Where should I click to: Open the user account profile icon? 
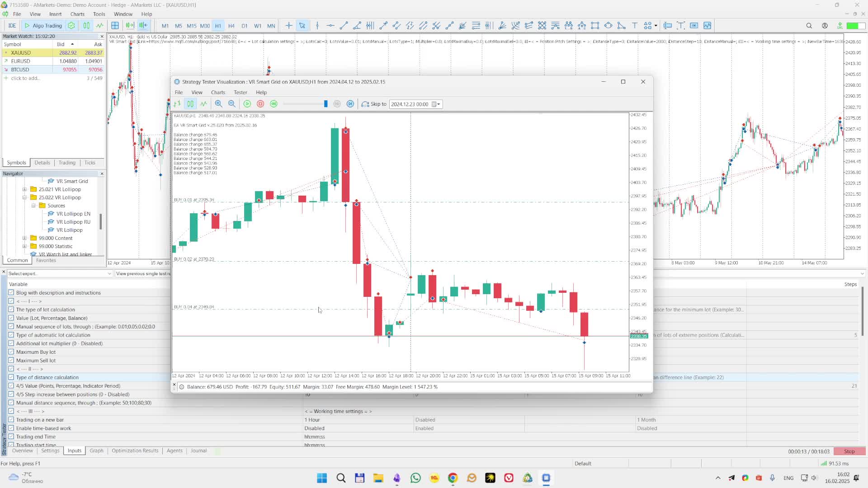pyautogui.click(x=825, y=26)
